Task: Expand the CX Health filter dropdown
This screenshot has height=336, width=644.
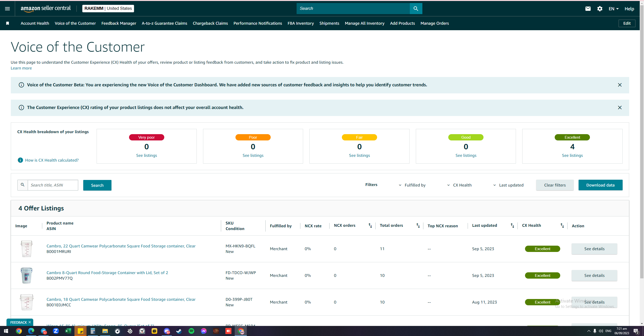Action: [x=459, y=185]
